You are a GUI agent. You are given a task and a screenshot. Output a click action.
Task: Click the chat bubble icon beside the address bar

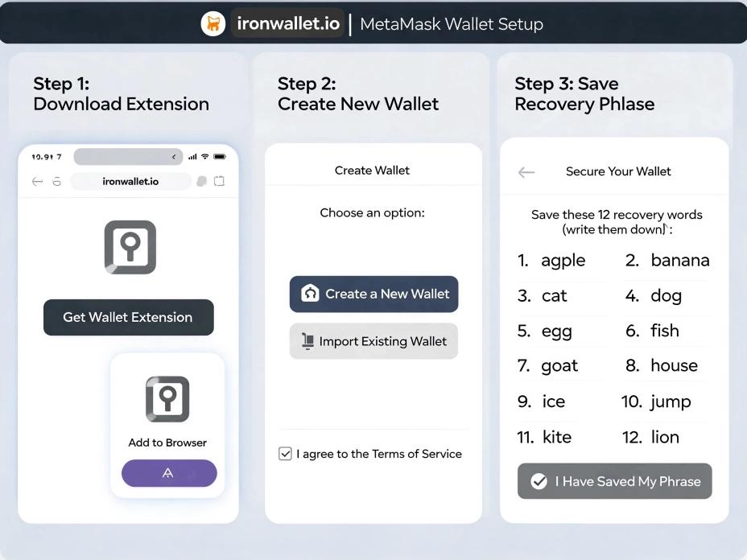pyautogui.click(x=201, y=181)
